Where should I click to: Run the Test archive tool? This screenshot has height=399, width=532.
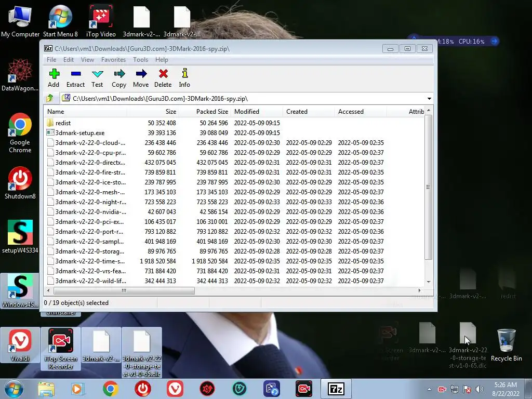click(x=97, y=78)
